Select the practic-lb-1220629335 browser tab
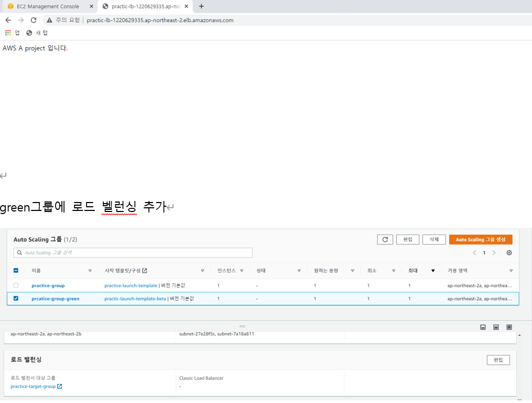The image size is (532, 403). [146, 6]
